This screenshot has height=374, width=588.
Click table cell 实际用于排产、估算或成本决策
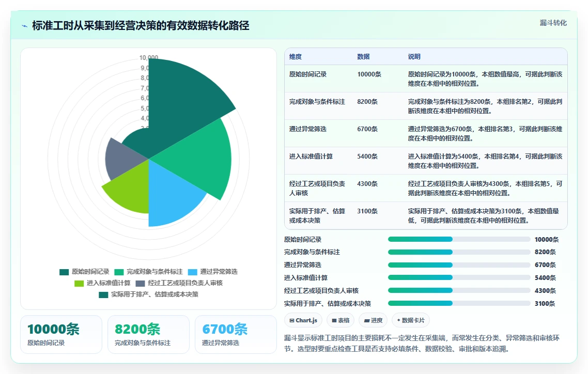tap(317, 215)
